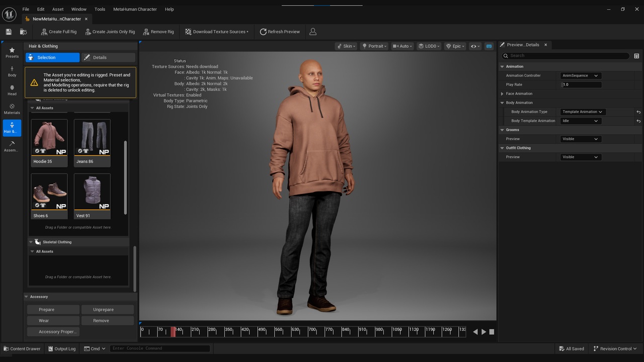
Task: Open the Animation Controller AnimSequence dropdown
Action: pyautogui.click(x=580, y=75)
